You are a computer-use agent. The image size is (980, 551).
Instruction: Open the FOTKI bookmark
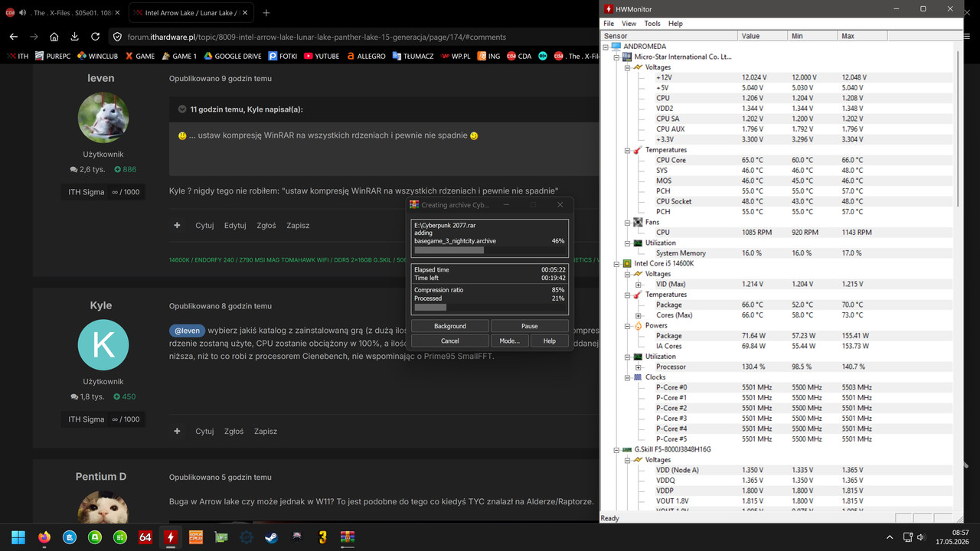(x=283, y=56)
